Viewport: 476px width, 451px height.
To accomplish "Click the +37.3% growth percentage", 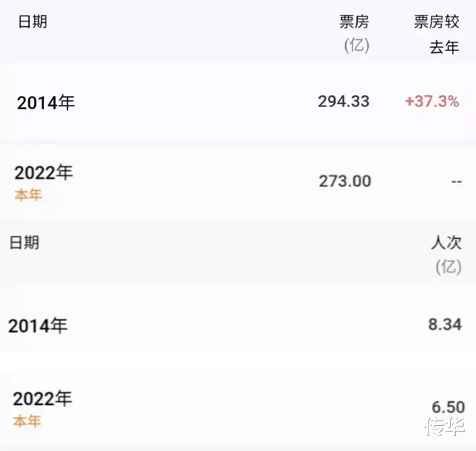I will click(432, 101).
